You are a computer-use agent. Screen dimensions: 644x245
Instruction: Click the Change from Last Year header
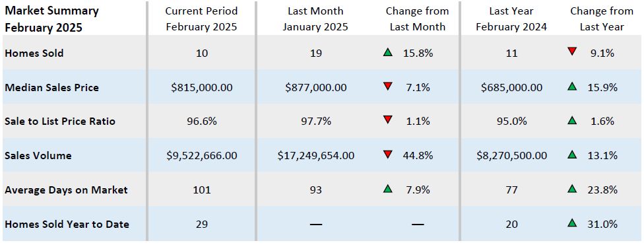click(602, 19)
